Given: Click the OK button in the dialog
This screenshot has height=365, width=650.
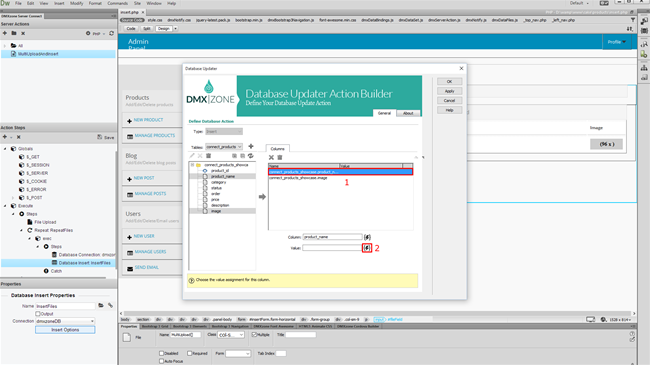Looking at the screenshot, I should coord(449,82).
